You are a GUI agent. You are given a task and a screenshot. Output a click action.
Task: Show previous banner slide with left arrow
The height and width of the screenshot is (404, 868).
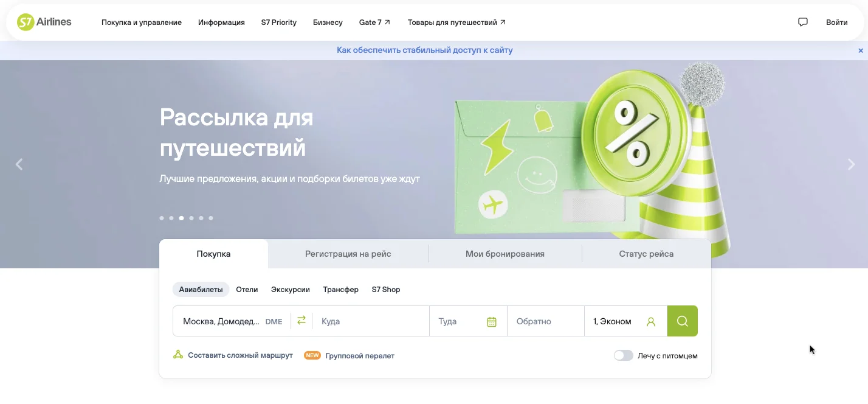coord(19,164)
